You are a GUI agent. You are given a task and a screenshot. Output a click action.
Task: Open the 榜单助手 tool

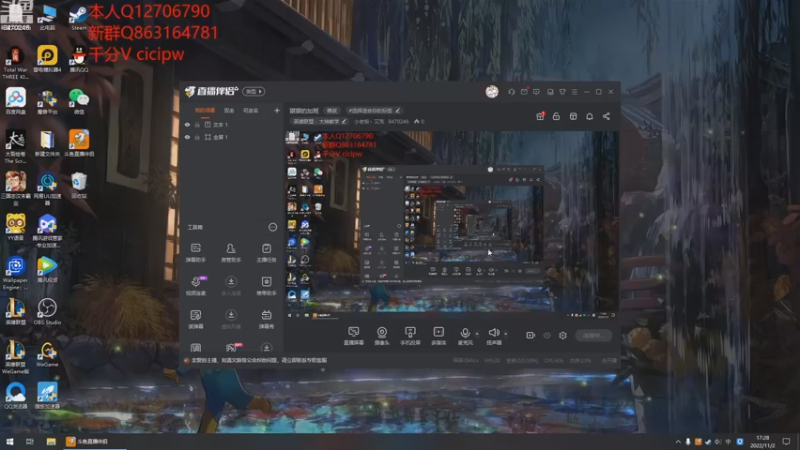coord(266,285)
